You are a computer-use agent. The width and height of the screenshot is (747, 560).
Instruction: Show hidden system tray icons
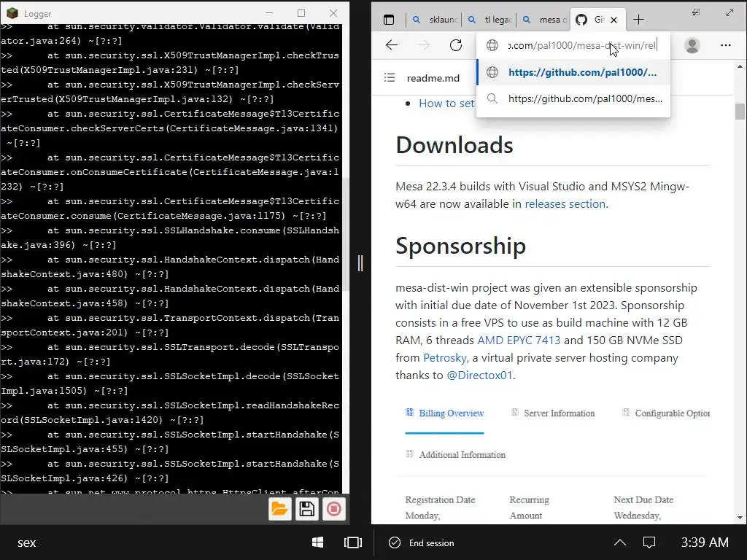pyautogui.click(x=620, y=542)
